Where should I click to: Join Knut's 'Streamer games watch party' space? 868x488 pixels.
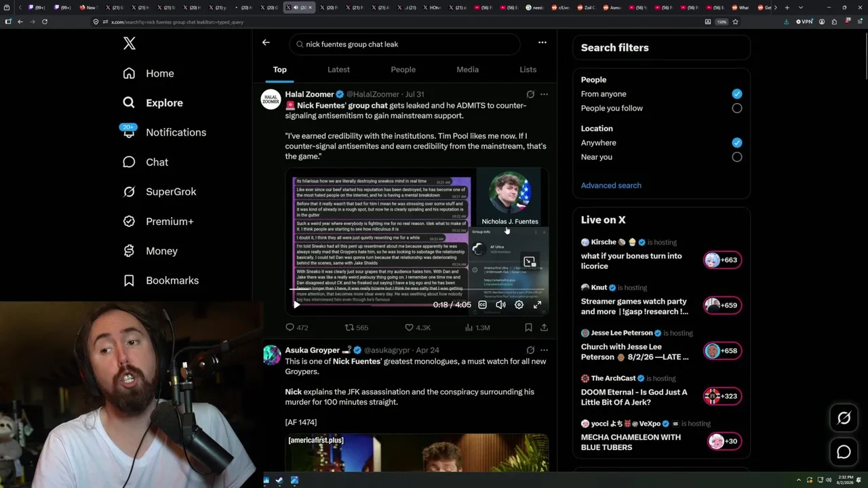tap(635, 306)
